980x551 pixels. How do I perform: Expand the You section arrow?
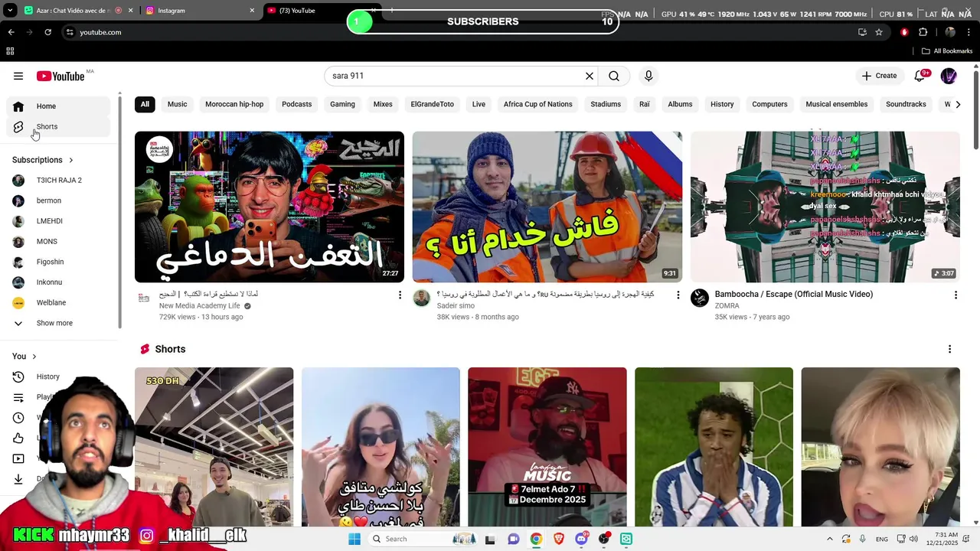(34, 357)
